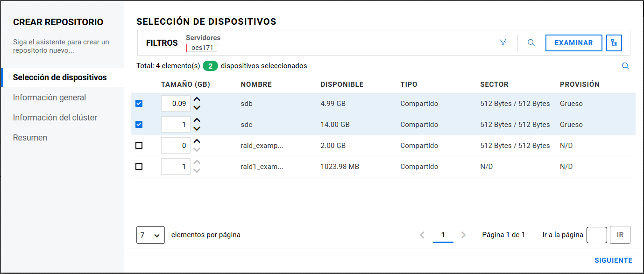644x274 pixels.
Task: Click the clear filters funnel icon
Action: coord(503,42)
